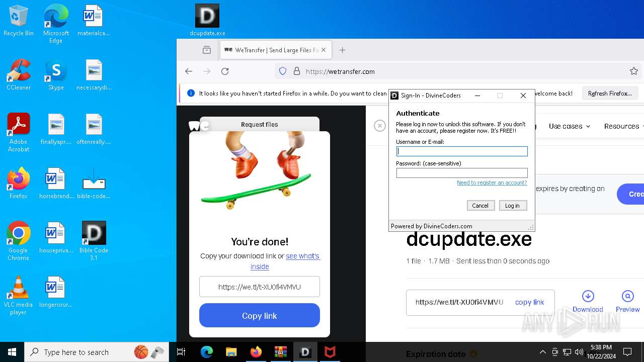Launch VLC media player shortcut

[x=19, y=296]
